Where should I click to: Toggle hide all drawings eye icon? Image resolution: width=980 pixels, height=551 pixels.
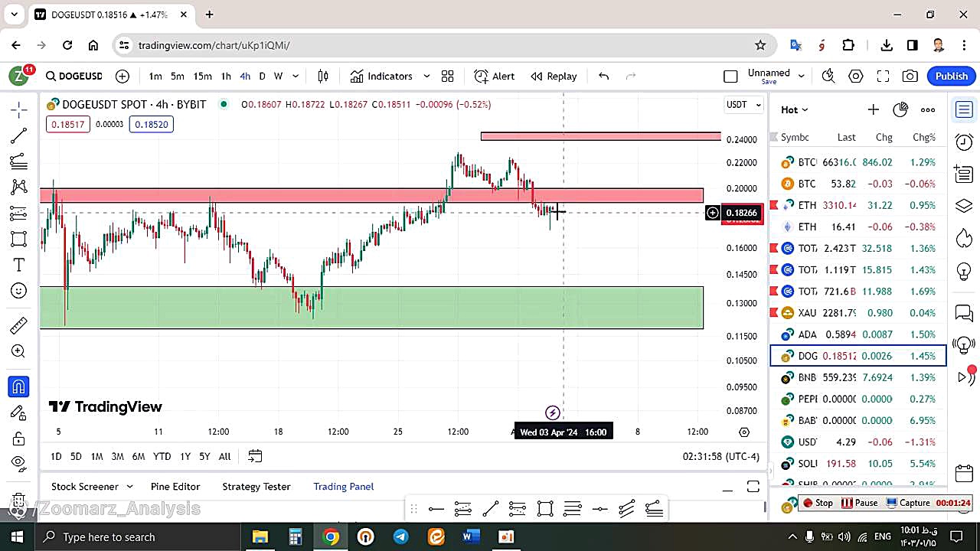(19, 462)
